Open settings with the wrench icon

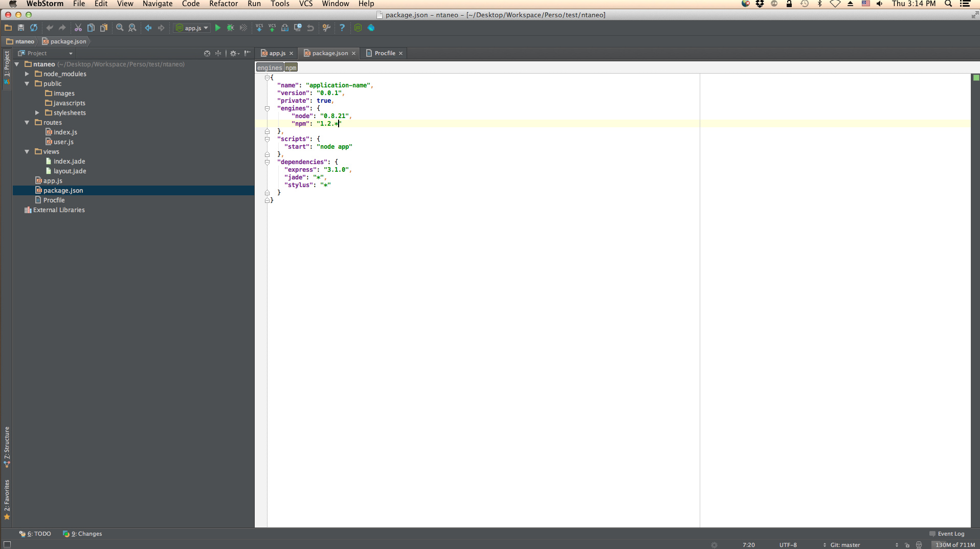326,28
